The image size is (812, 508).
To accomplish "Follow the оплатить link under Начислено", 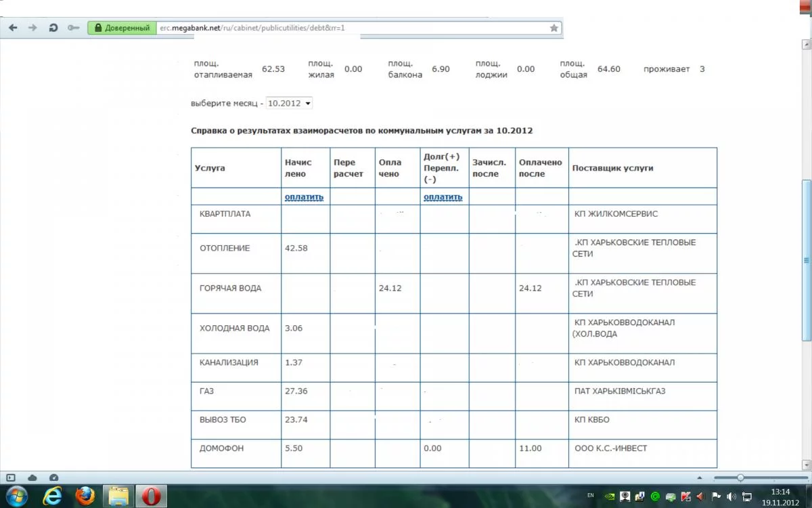I will [304, 197].
